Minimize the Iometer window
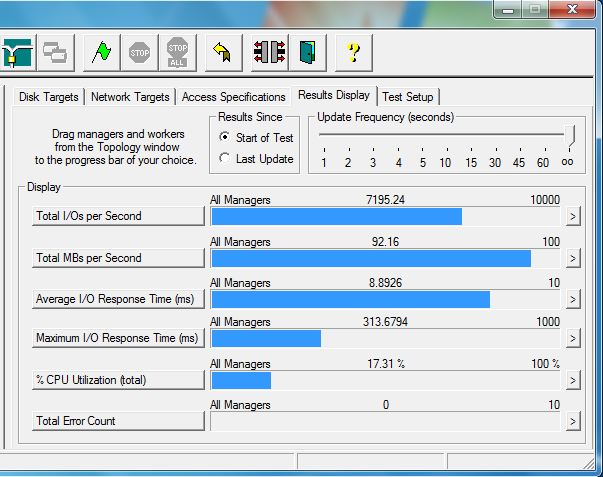The height and width of the screenshot is (477, 603). (x=508, y=9)
